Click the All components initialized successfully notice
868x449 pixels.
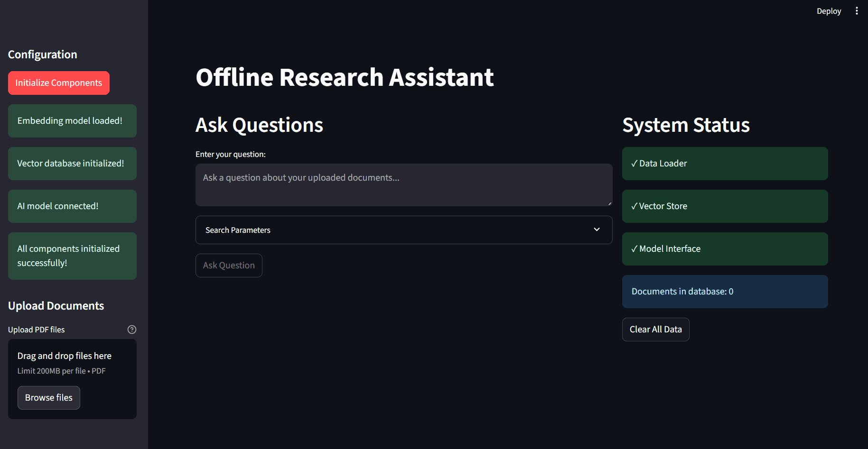click(72, 256)
